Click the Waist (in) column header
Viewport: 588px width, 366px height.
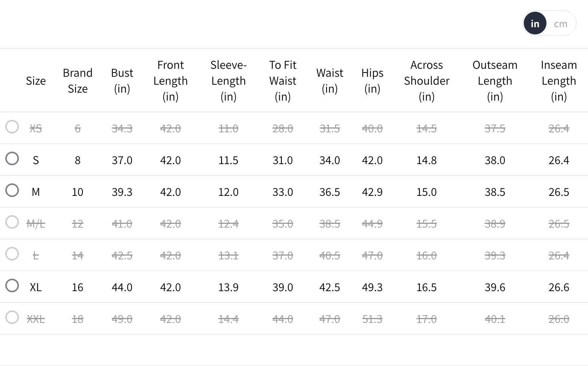pyautogui.click(x=330, y=81)
